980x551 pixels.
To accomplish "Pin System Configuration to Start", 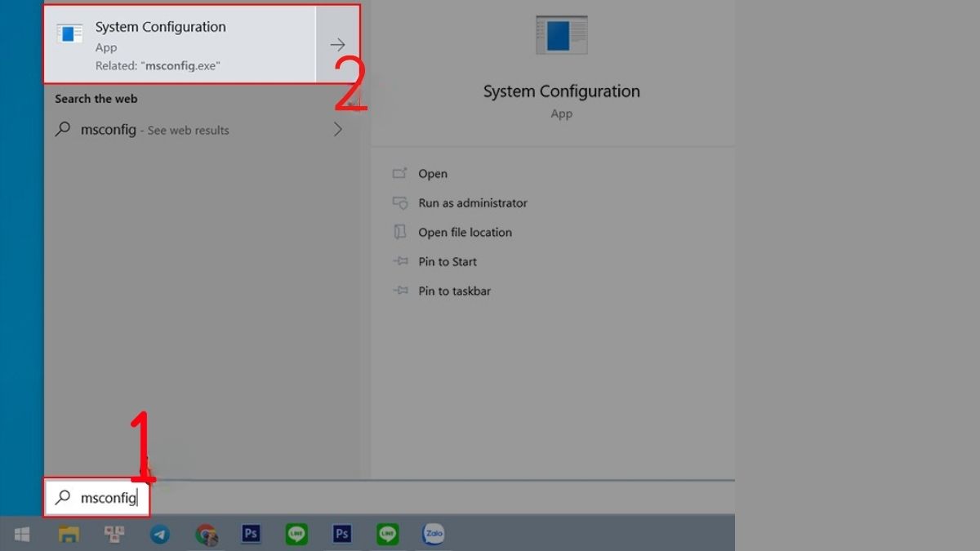I will click(x=447, y=261).
